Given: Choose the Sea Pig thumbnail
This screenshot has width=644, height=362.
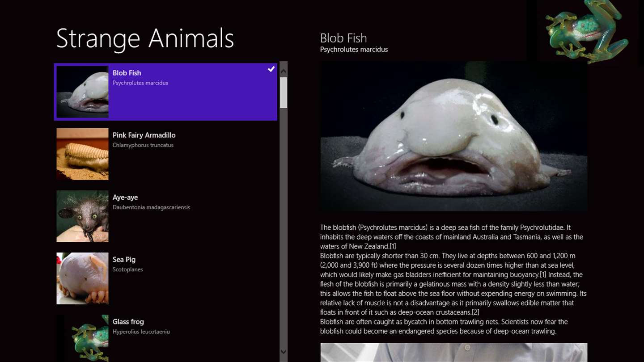Looking at the screenshot, I should (82, 278).
